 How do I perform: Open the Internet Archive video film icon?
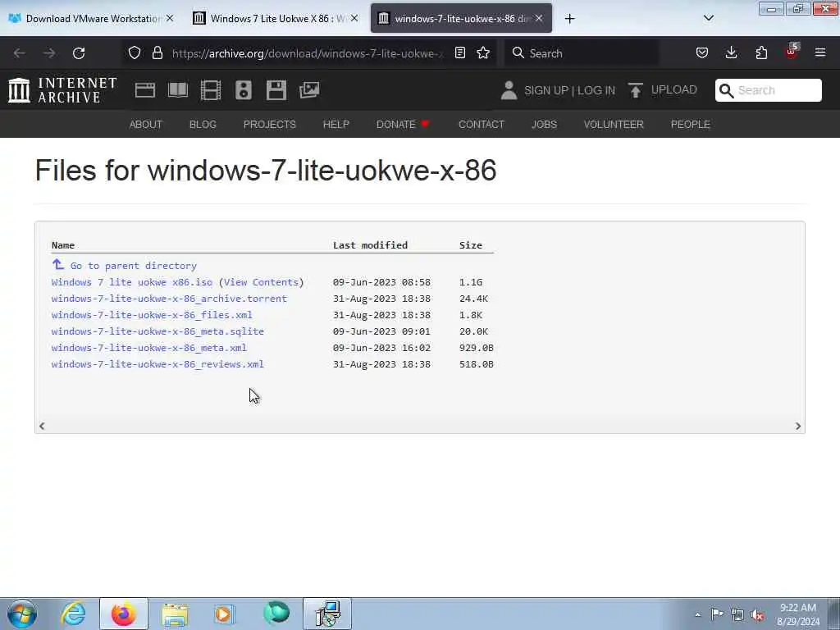coord(211,90)
